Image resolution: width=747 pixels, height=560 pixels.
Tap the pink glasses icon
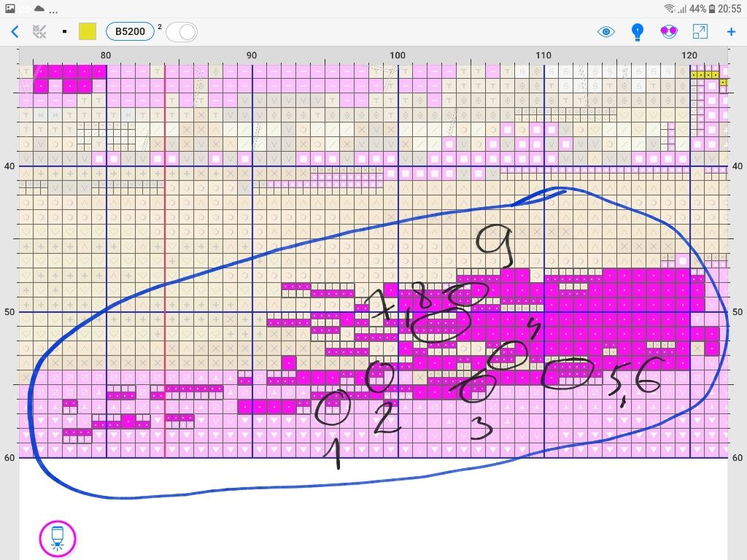point(668,31)
